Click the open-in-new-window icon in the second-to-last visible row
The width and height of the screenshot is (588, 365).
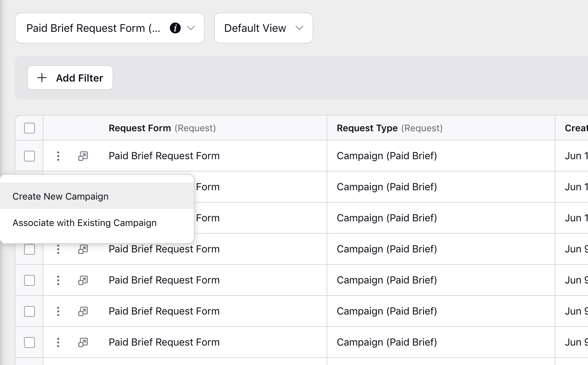[83, 311]
